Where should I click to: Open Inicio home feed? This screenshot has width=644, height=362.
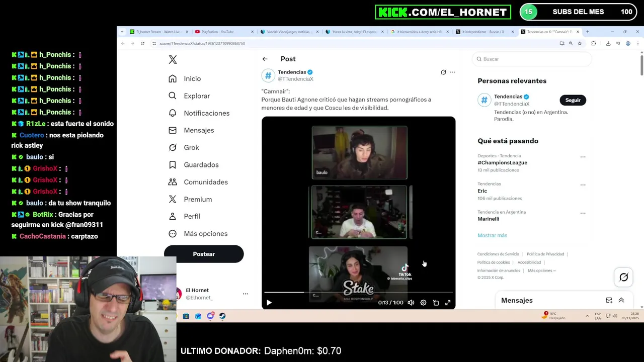point(185,78)
